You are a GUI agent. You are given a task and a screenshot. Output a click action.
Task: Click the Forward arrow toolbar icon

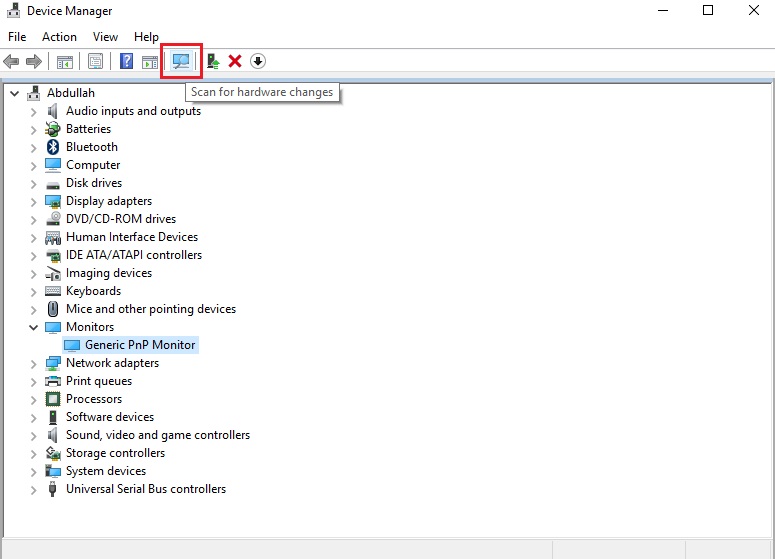pos(34,61)
